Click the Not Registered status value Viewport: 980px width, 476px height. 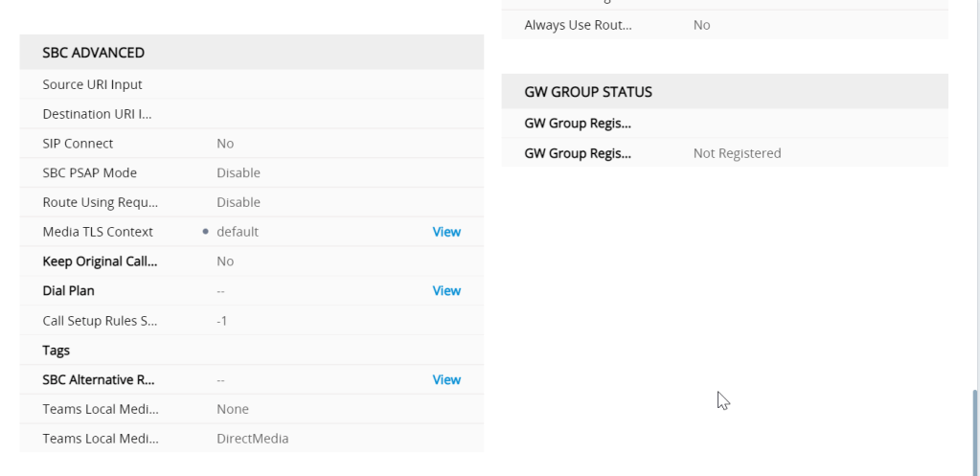point(737,153)
